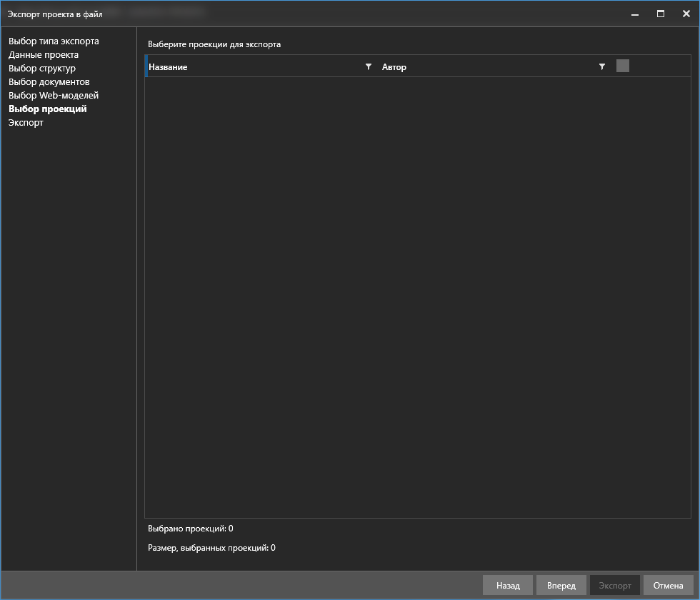Open the filter for the Автор column

(x=602, y=66)
